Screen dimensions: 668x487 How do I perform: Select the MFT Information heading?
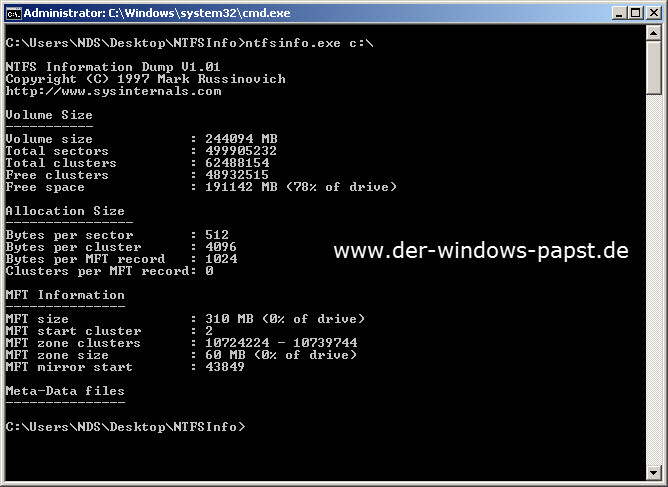(x=65, y=295)
